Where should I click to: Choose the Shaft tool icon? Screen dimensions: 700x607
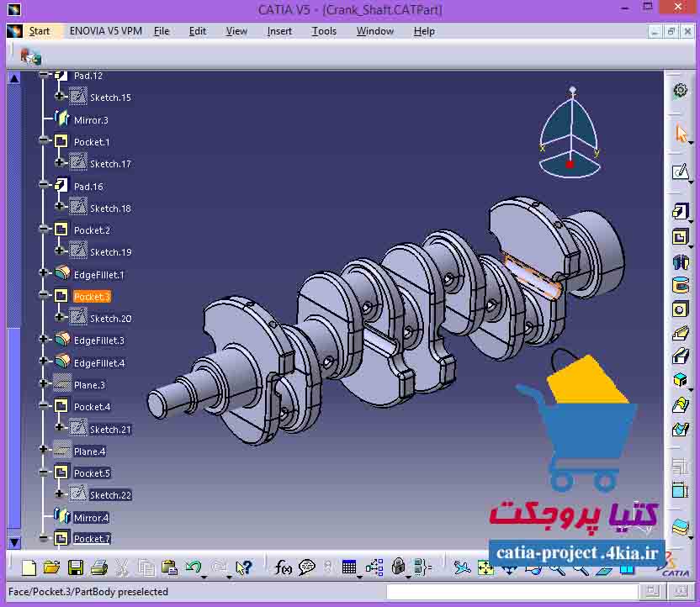tap(681, 261)
